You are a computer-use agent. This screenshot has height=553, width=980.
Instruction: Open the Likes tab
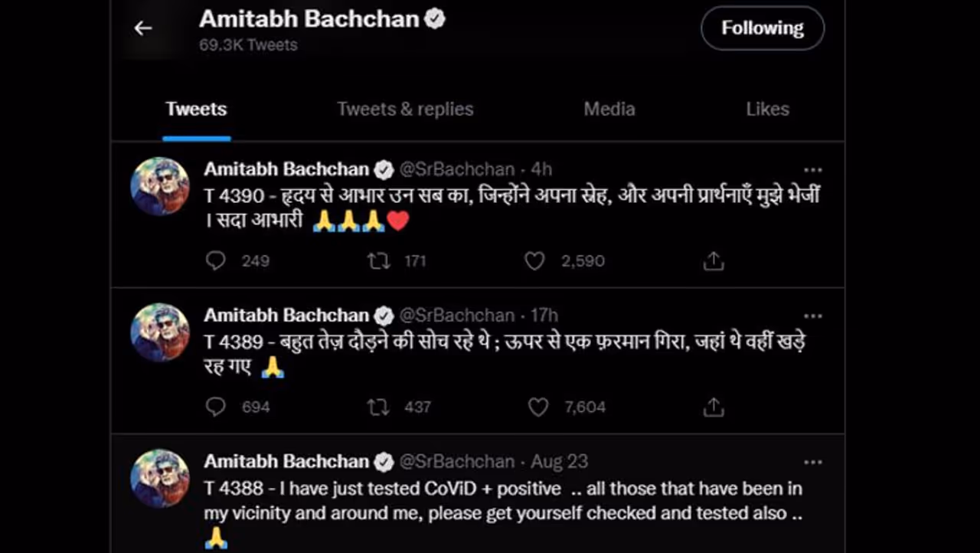(767, 109)
